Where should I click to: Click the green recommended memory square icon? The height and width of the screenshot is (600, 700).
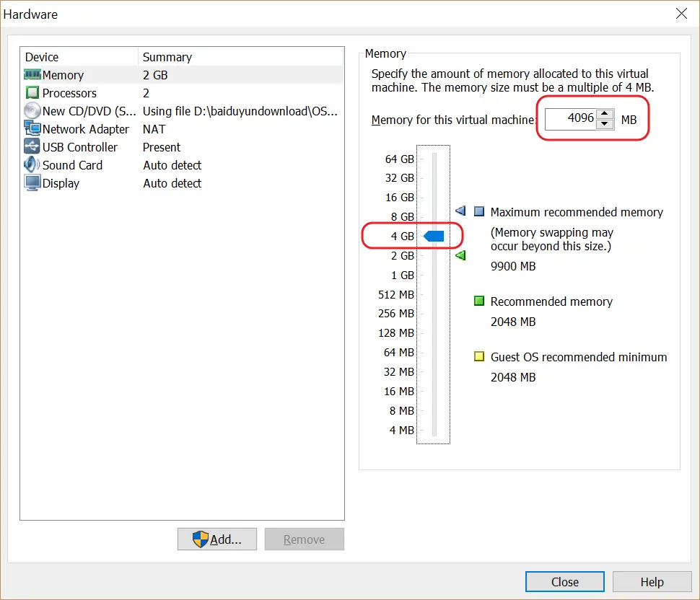pyautogui.click(x=478, y=301)
